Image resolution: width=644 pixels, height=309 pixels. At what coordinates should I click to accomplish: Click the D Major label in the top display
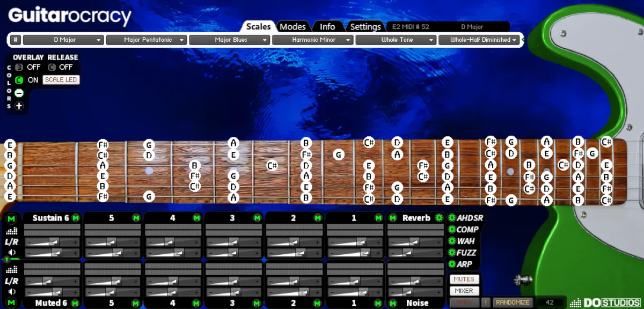point(472,26)
